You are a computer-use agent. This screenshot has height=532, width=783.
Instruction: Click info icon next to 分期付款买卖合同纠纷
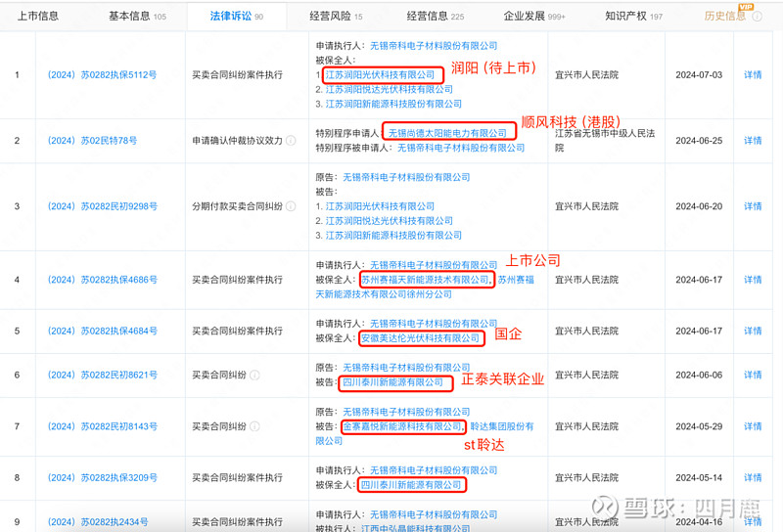[291, 206]
